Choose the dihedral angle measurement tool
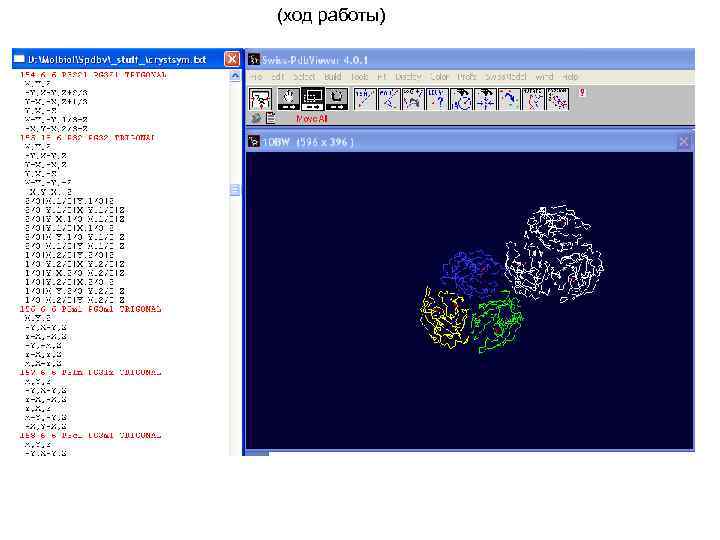 tap(413, 99)
